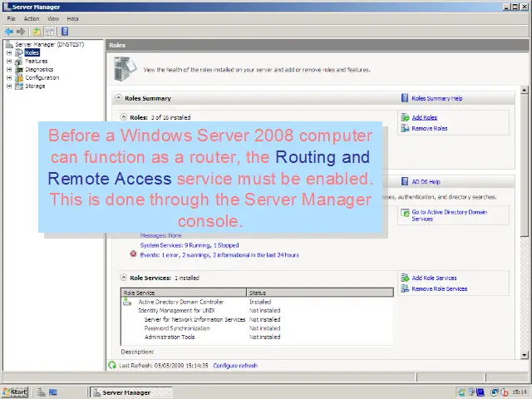Select the Server Manager (DNSTEST) root node
Viewport: 532px width, 399px height.
coord(50,44)
